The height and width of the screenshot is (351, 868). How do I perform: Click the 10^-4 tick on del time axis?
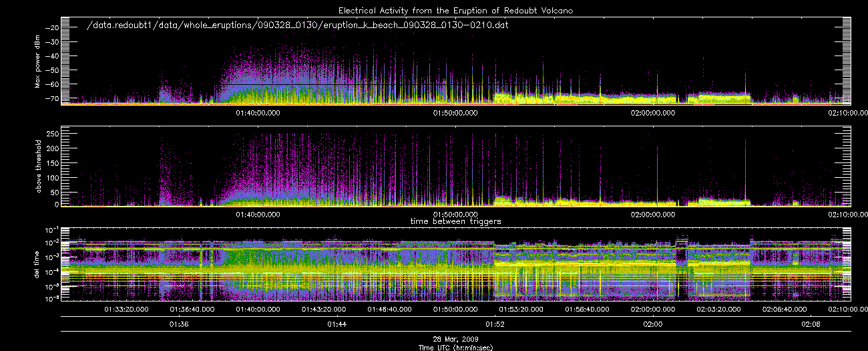52,271
